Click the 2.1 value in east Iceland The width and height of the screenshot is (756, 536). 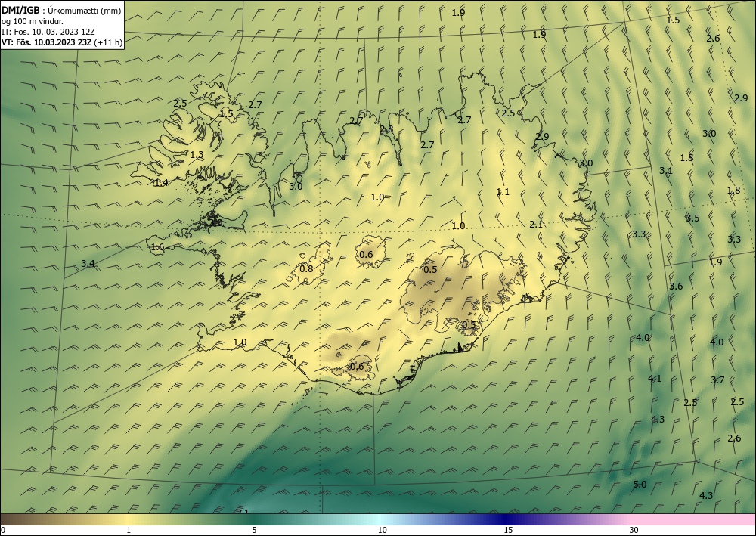point(536,224)
